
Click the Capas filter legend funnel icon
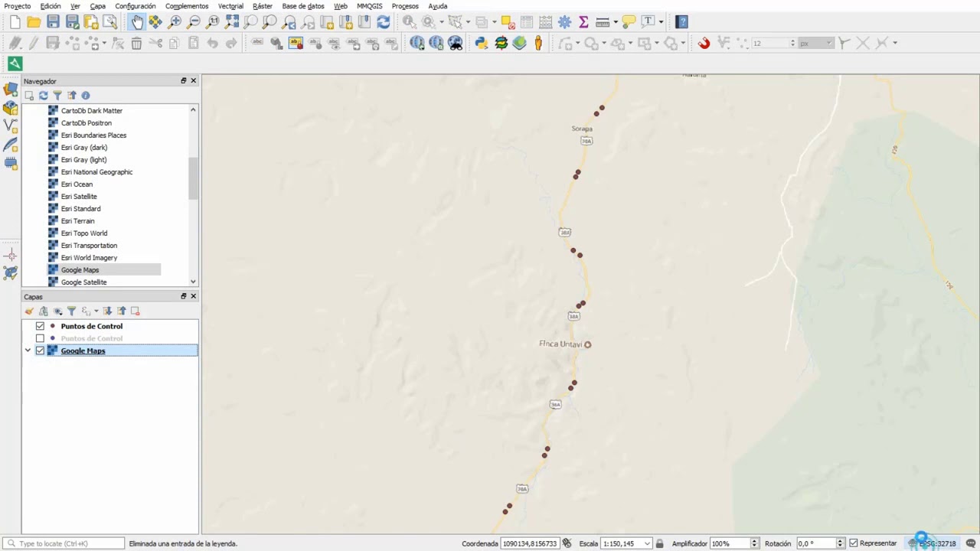coord(71,311)
